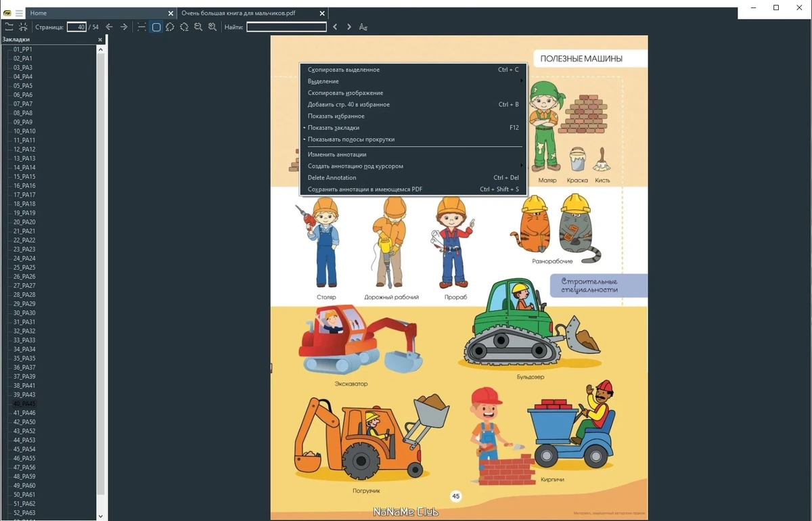Toggle Match Case search icon
Screen dimensions: 812x521
tap(363, 27)
